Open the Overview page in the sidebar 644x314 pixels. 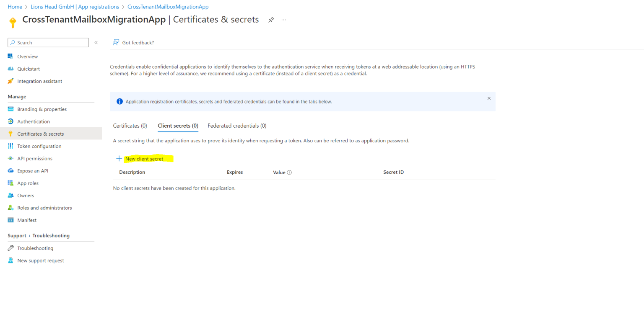tap(28, 56)
